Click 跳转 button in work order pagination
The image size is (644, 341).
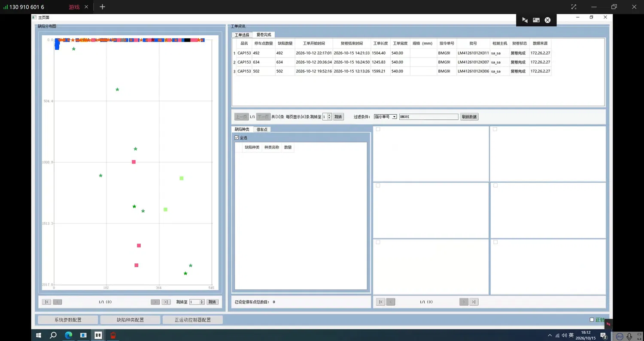coord(338,117)
